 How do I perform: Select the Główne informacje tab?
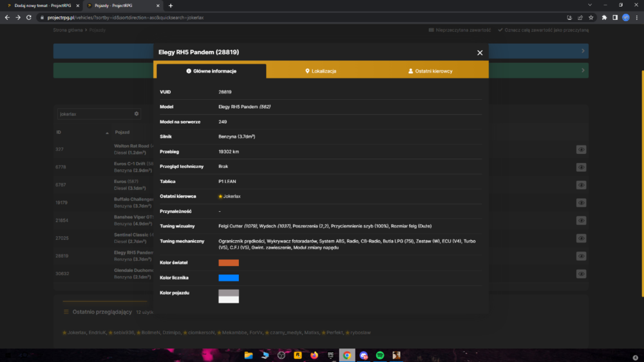click(x=211, y=71)
